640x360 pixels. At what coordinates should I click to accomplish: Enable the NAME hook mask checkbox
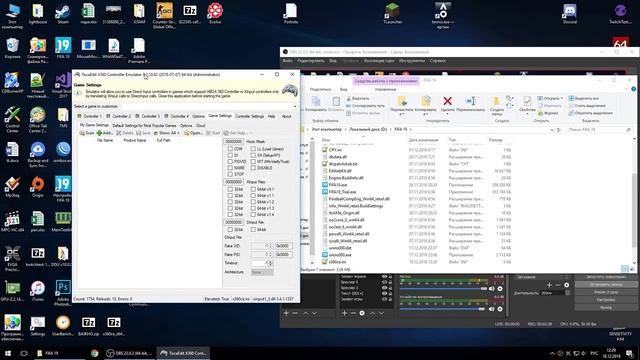click(x=230, y=168)
